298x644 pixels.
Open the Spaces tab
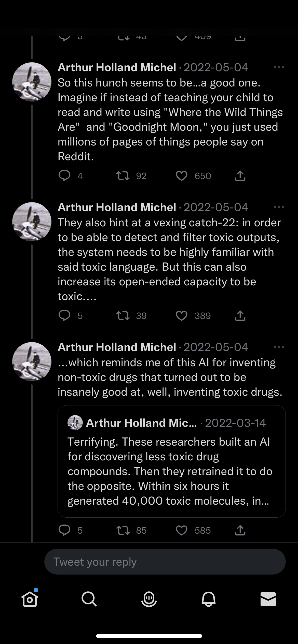[149, 599]
